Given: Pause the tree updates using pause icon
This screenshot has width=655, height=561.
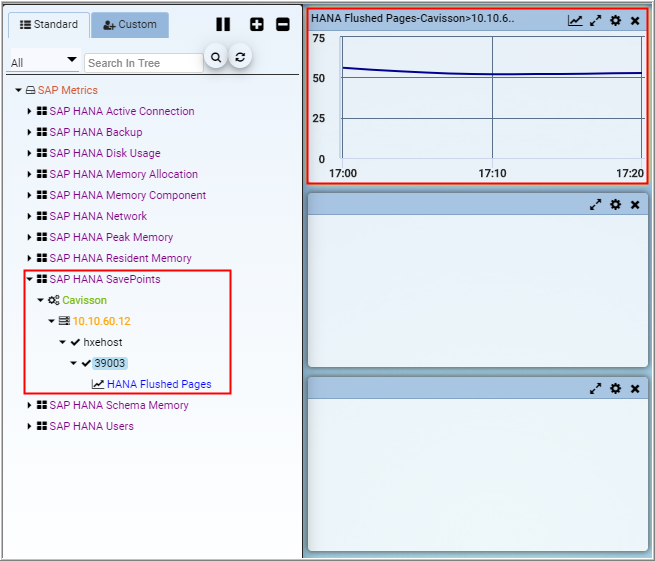Looking at the screenshot, I should [x=223, y=24].
